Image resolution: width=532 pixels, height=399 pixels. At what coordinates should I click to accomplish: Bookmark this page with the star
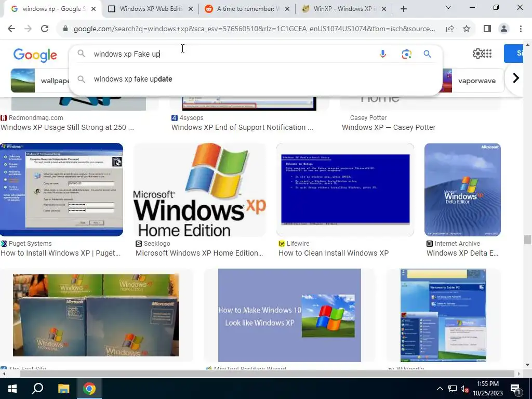[x=467, y=29]
